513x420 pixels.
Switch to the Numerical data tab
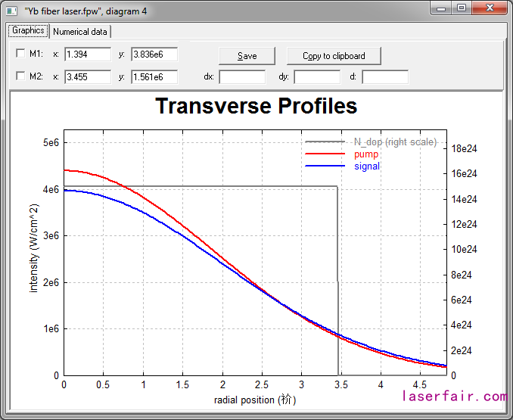[x=80, y=32]
